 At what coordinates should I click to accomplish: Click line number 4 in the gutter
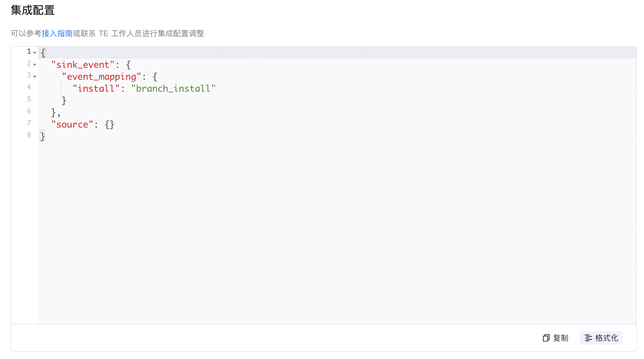[x=29, y=87]
